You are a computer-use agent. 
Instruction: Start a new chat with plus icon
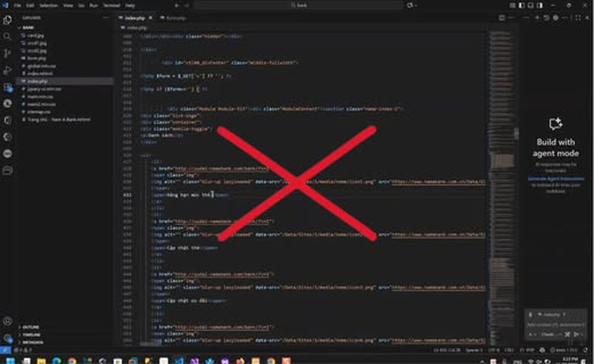[x=537, y=18]
